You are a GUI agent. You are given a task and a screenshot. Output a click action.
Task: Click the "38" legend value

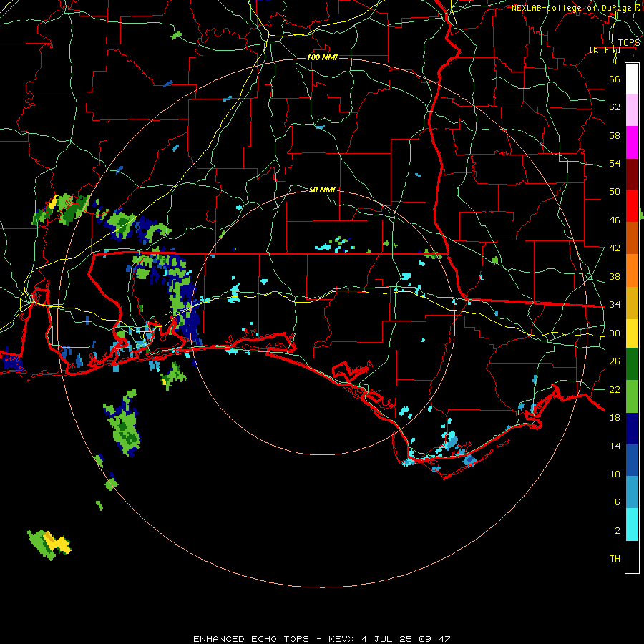click(x=615, y=276)
